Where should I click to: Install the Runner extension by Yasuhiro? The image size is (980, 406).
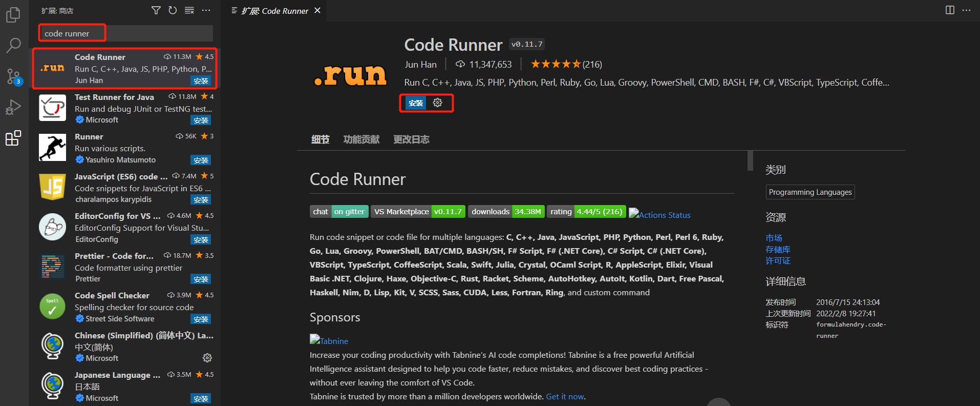[201, 160]
